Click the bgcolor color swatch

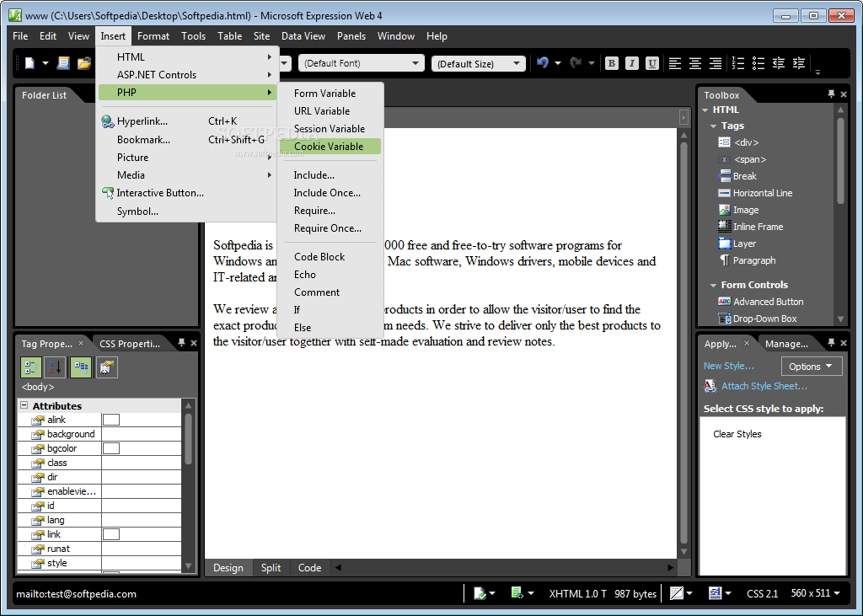coord(111,448)
